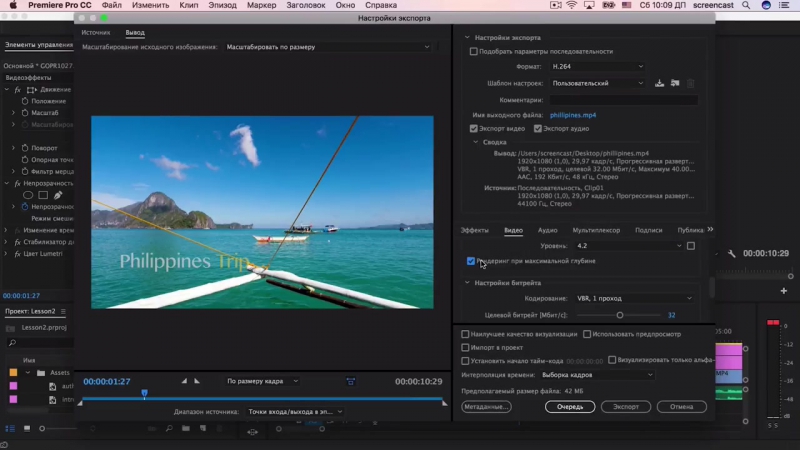
Task: Click the import preset icon
Action: click(x=675, y=83)
